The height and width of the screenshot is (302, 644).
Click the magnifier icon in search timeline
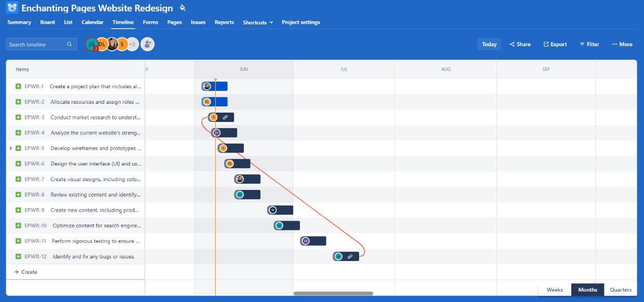coord(70,45)
